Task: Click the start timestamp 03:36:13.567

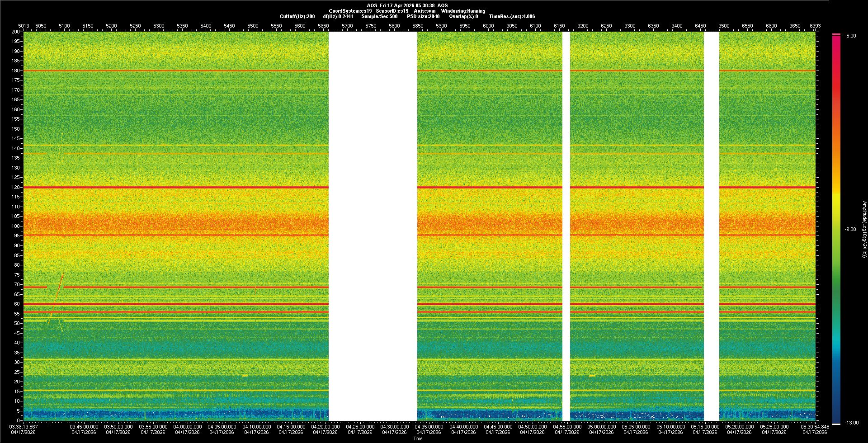Action: 24,427
